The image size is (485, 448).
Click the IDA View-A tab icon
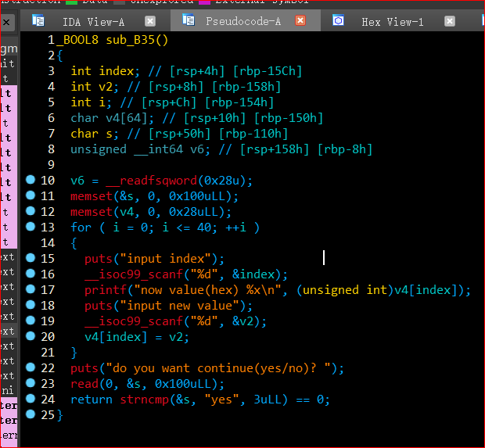click(x=38, y=21)
